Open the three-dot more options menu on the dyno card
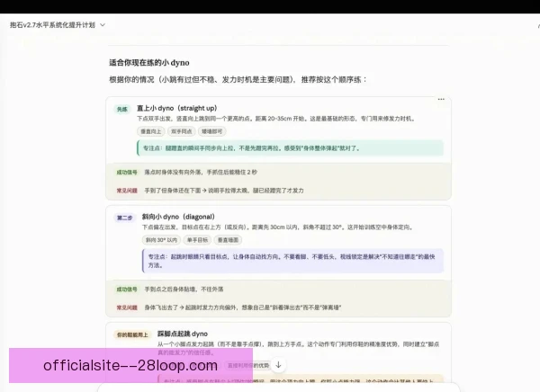The image size is (540, 392). pos(441,99)
